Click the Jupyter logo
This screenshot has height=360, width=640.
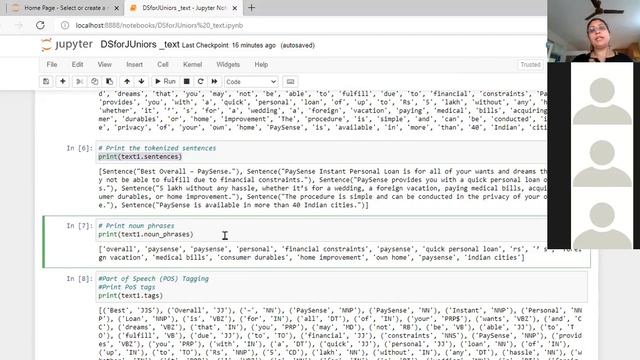(67, 44)
